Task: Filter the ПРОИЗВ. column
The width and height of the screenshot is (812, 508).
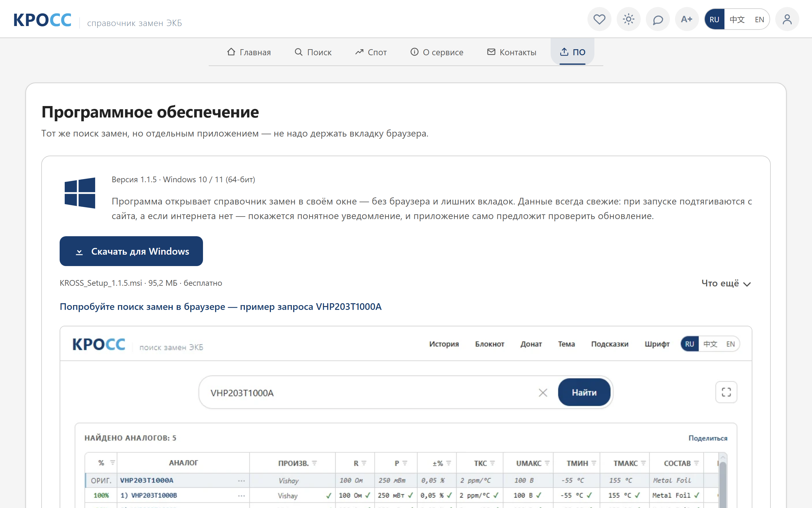Action: point(314,463)
